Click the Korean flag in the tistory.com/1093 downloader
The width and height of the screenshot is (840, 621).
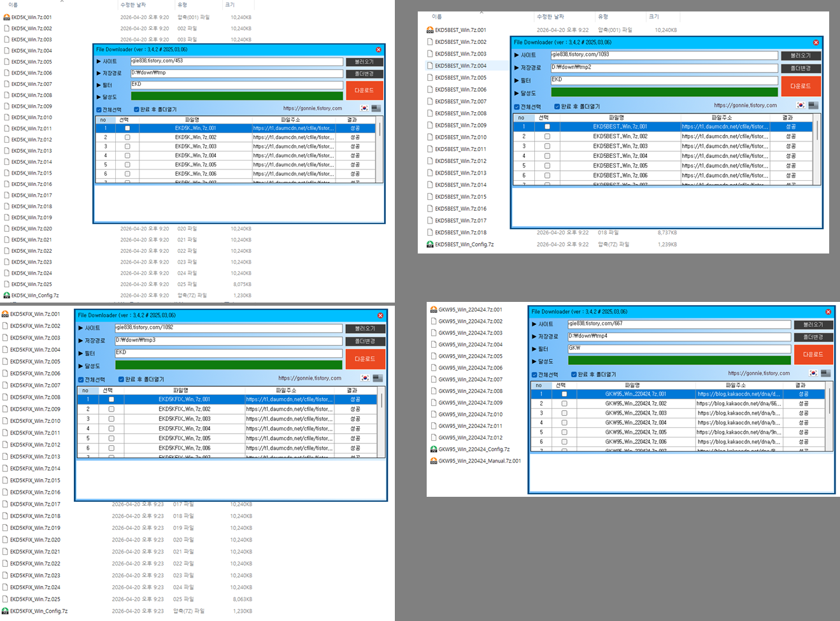click(801, 105)
